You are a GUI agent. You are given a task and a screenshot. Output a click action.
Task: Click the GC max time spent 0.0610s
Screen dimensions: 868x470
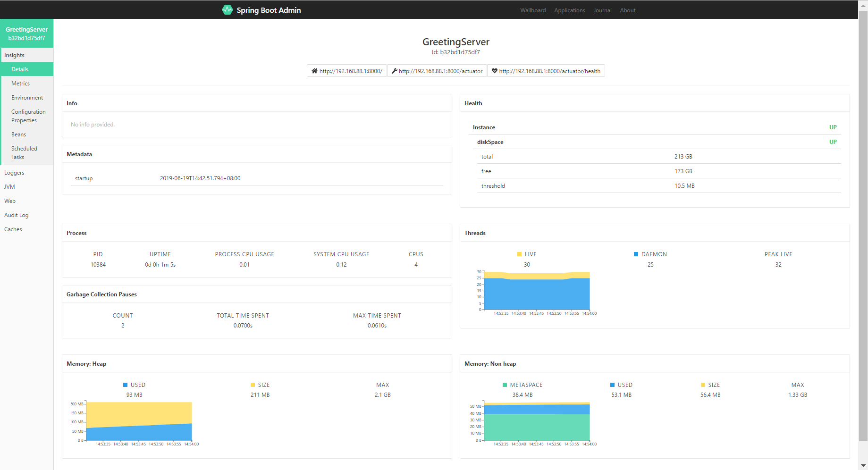pos(377,326)
